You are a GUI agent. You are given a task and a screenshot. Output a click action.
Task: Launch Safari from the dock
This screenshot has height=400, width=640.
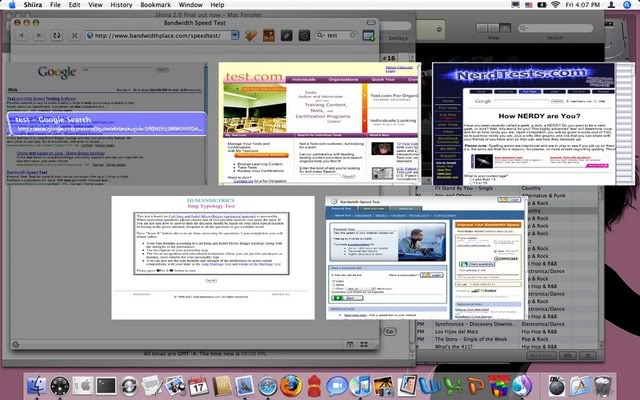click(x=268, y=385)
